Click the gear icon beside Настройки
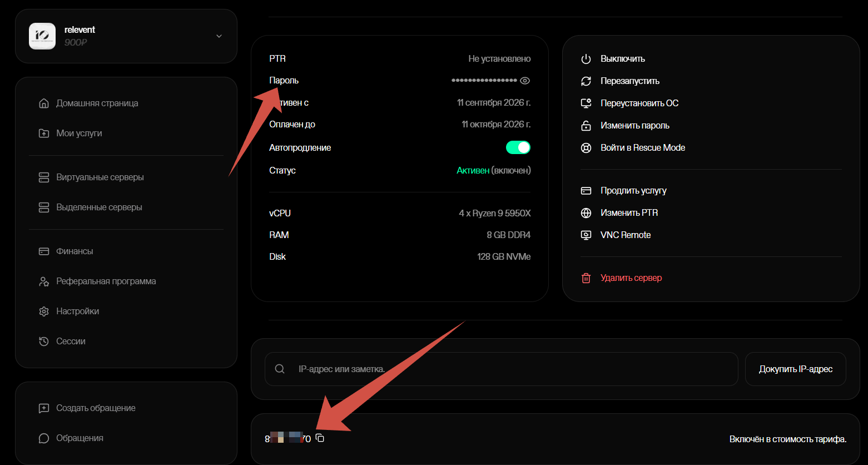Screen dimensions: 868x465 click(44, 311)
